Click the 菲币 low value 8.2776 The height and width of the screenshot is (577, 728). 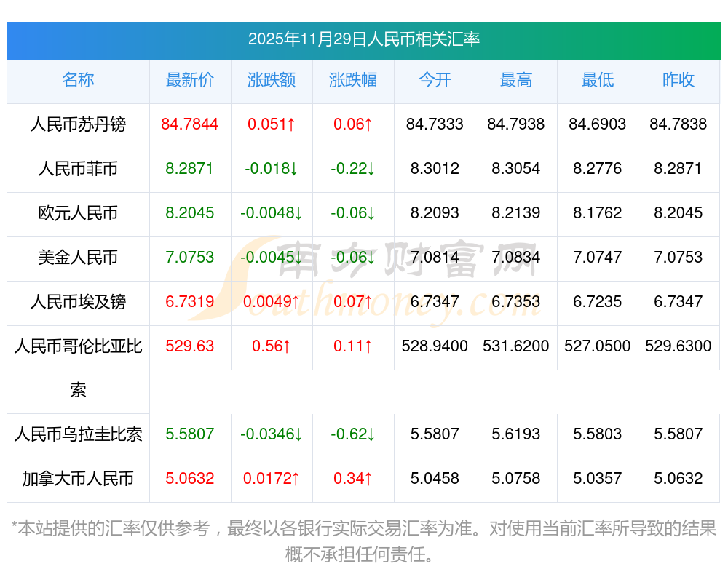pos(598,168)
